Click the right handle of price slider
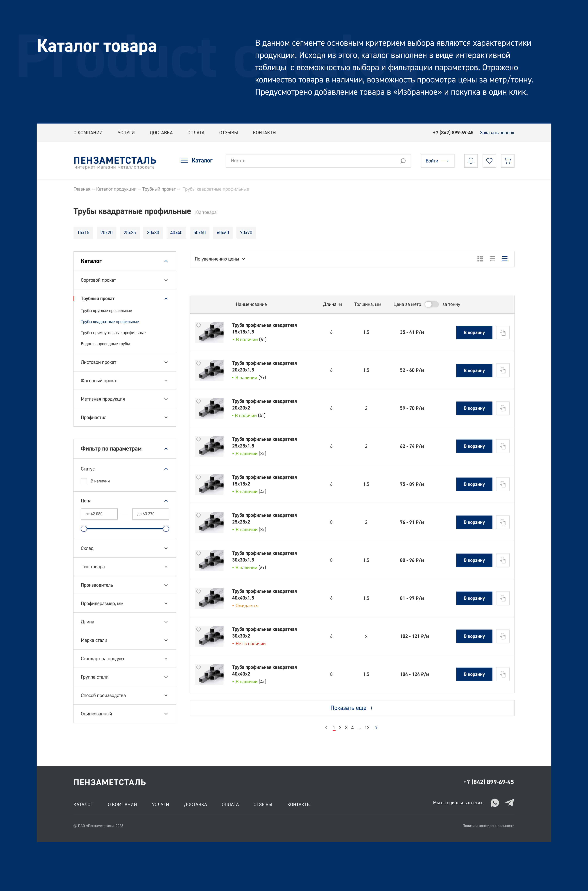Screen dimensions: 588x891 (x=166, y=529)
